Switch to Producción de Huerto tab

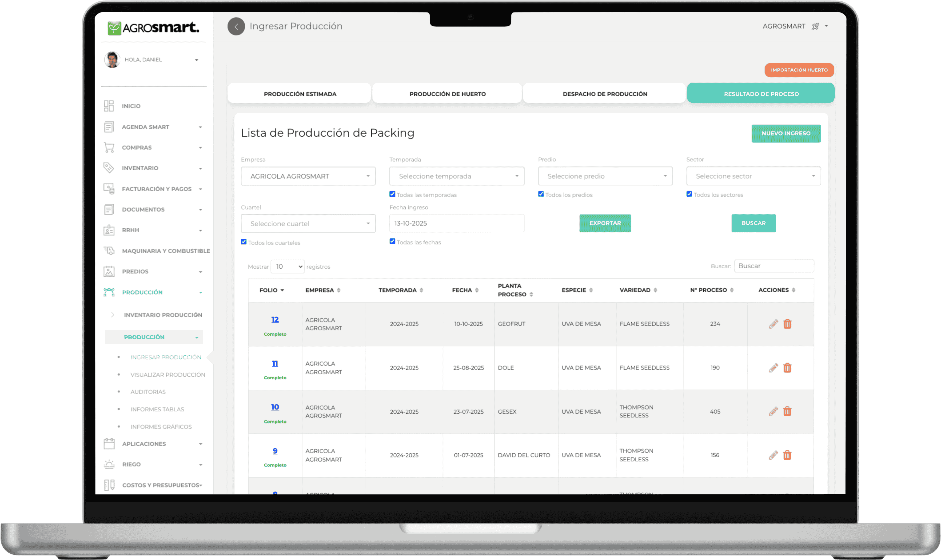[x=447, y=94]
